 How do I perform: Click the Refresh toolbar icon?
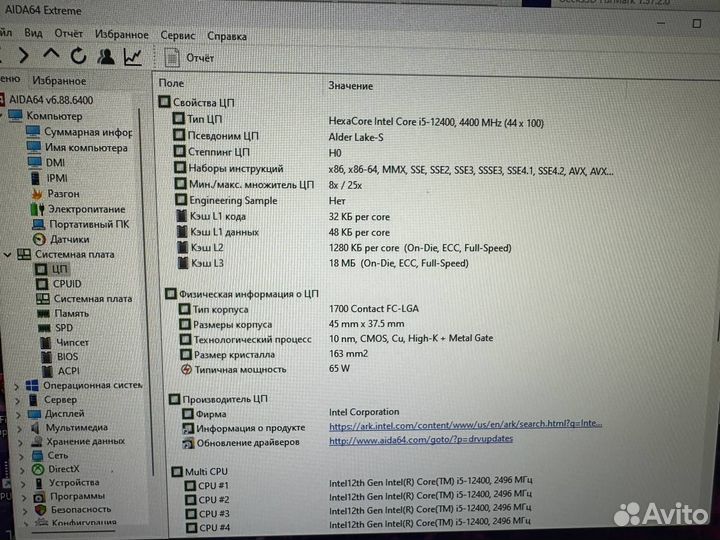79,56
